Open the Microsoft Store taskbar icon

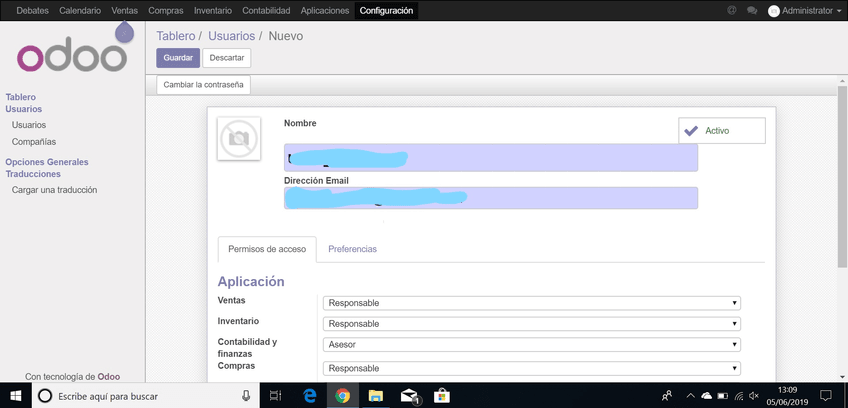442,396
